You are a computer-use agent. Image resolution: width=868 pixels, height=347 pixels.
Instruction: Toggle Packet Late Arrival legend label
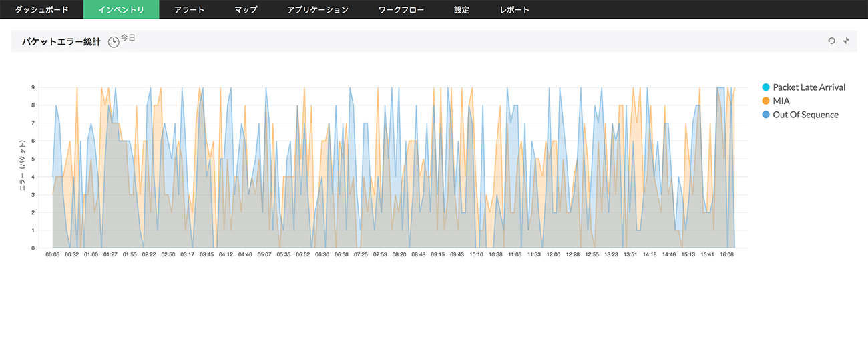click(809, 87)
